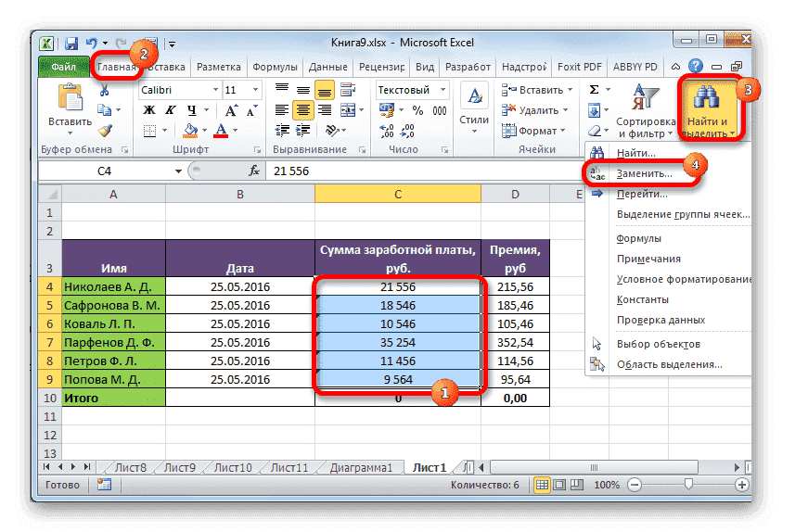
Task: Click the Paste (Вставить) clipboard icon
Action: pyautogui.click(x=71, y=100)
